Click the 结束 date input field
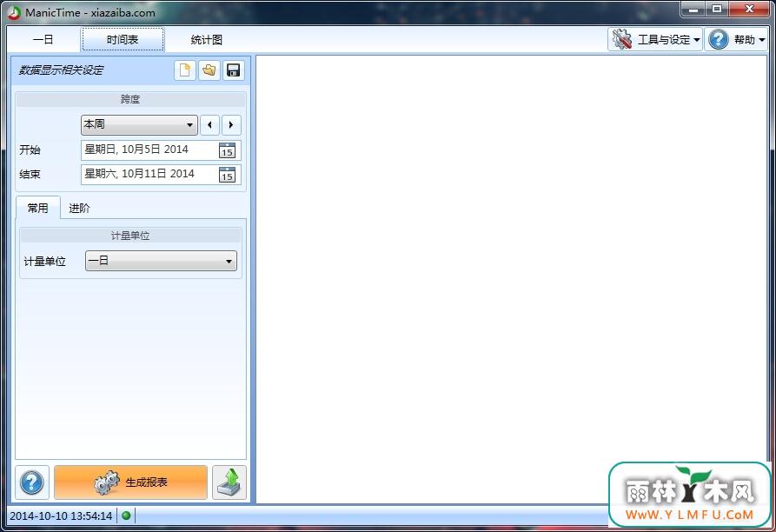 161,174
